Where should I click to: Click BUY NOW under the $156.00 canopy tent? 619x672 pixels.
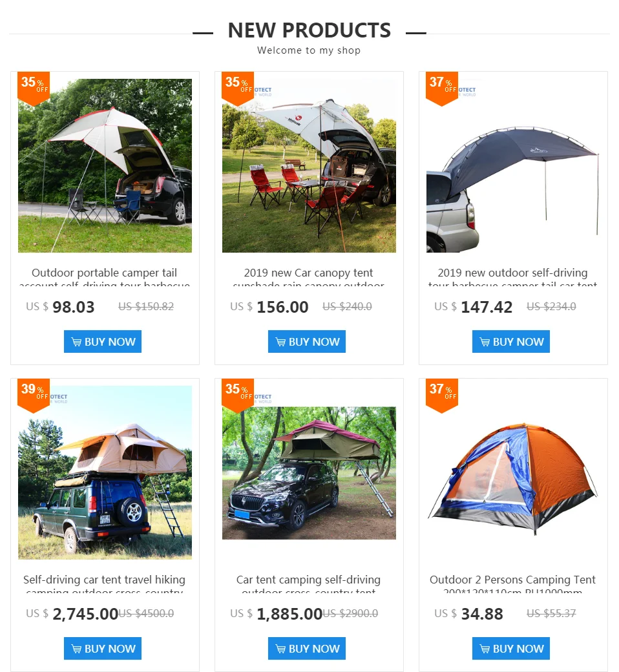(x=306, y=342)
